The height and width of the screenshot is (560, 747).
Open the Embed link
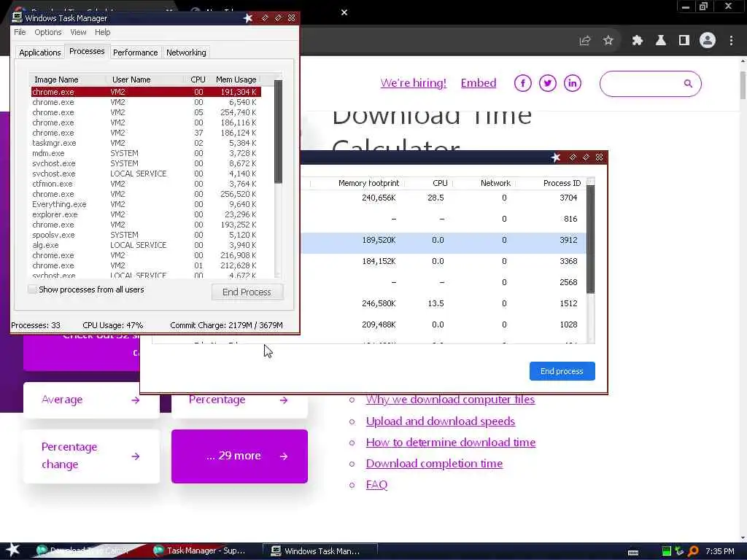pyautogui.click(x=479, y=83)
